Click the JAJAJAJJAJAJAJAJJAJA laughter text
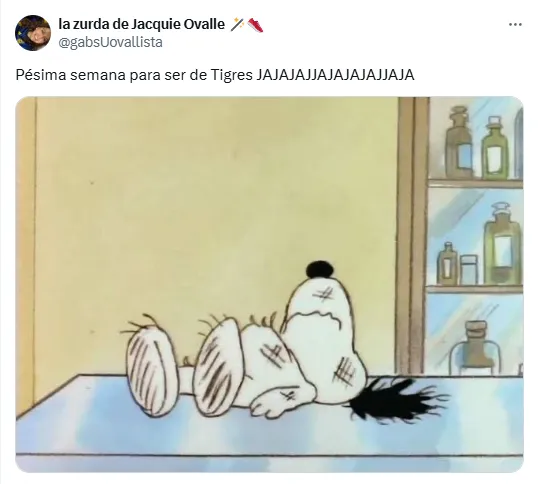This screenshot has height=484, width=538. [335, 75]
